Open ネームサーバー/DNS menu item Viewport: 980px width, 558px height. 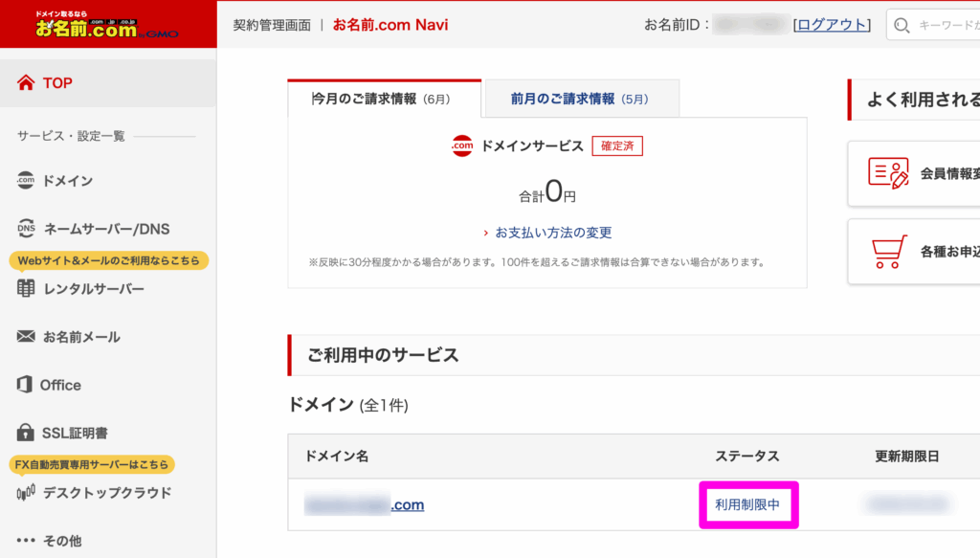tap(108, 228)
